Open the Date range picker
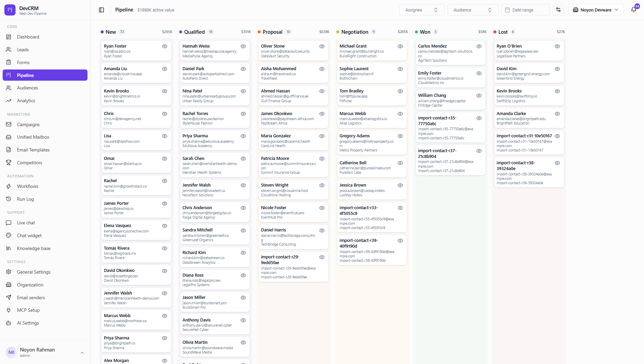Screen dimensions: 644x364 [x=525, y=10]
